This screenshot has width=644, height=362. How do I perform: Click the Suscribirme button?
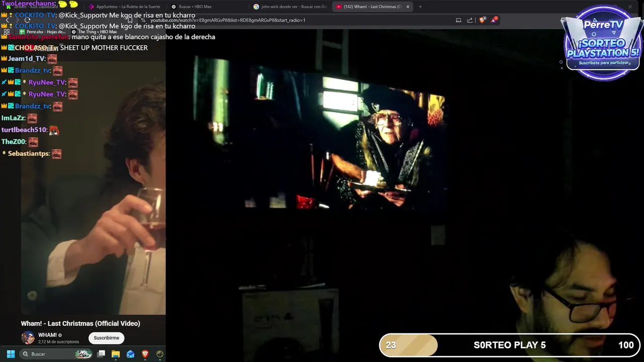[x=107, y=338]
